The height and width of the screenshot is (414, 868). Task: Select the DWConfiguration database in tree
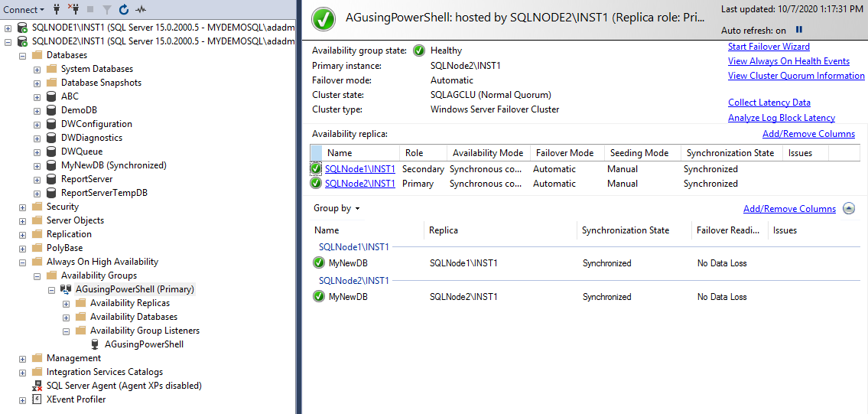(x=96, y=124)
